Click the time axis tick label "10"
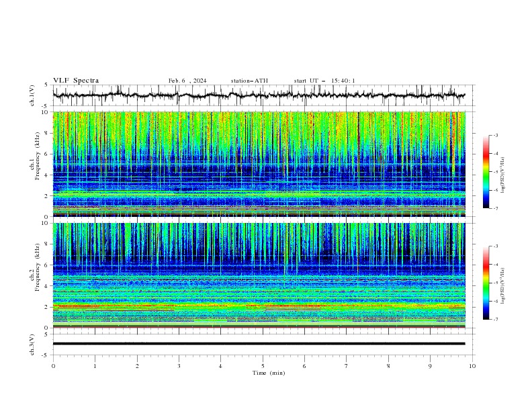 click(x=472, y=366)
